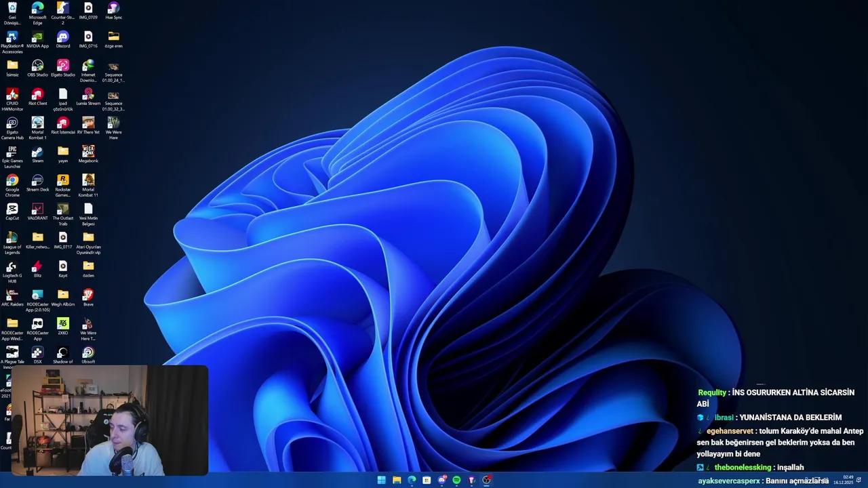Open the Steam desktop shortcut
The image size is (868, 488).
(x=37, y=152)
